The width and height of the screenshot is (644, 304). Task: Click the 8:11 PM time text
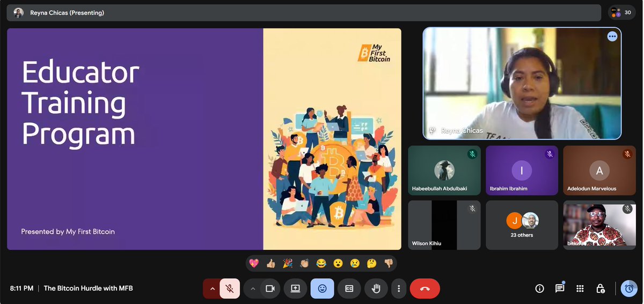pyautogui.click(x=21, y=288)
